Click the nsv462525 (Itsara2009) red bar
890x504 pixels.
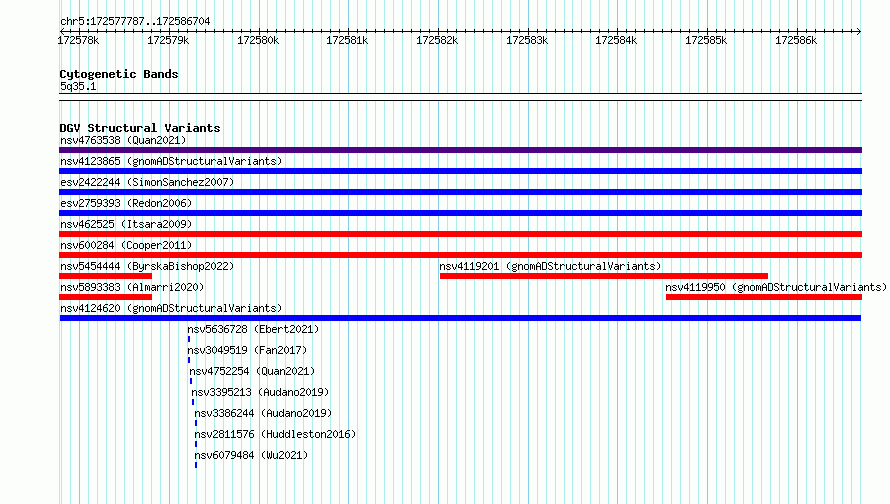460,234
